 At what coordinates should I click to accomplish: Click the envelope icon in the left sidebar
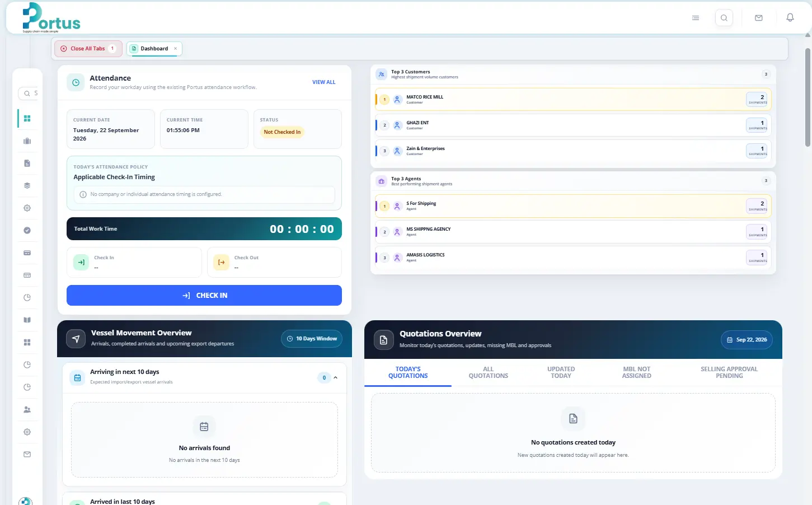click(x=27, y=455)
